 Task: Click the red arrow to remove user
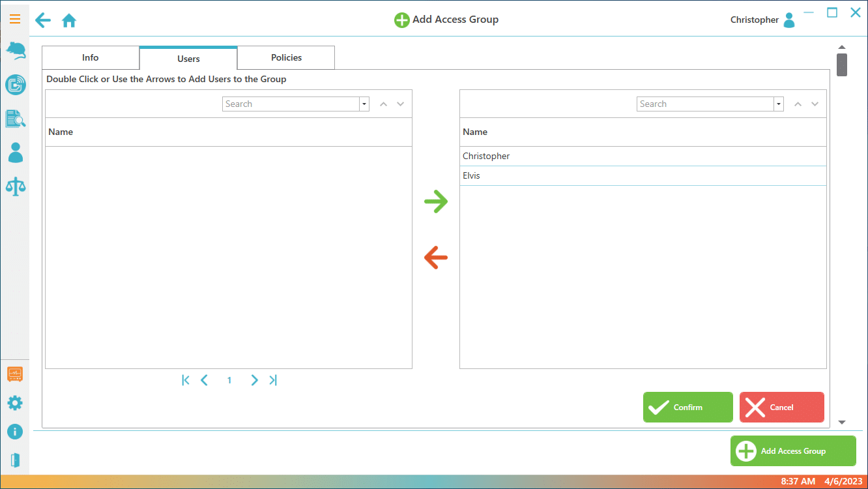pyautogui.click(x=436, y=258)
